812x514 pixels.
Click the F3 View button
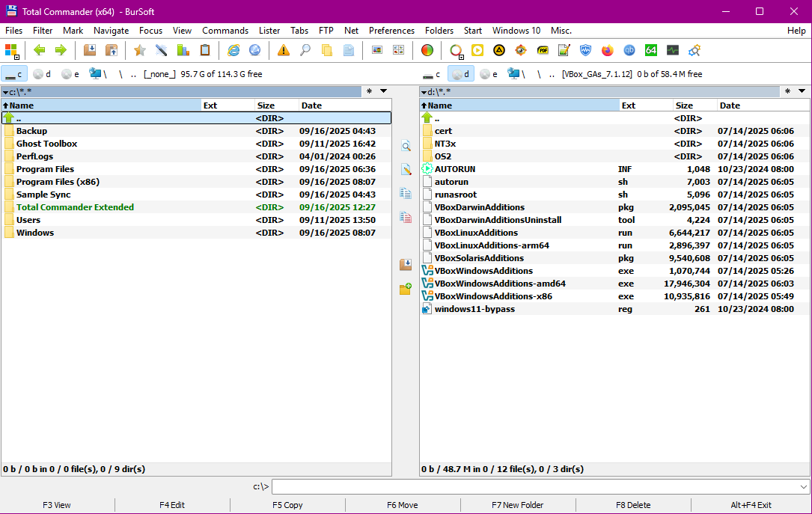(x=57, y=505)
